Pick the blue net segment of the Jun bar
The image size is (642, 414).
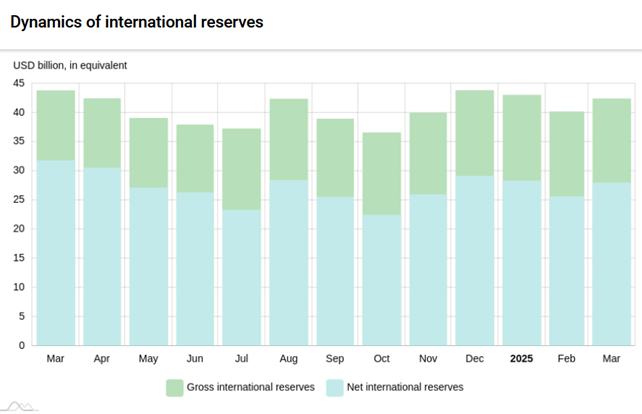pos(195,268)
